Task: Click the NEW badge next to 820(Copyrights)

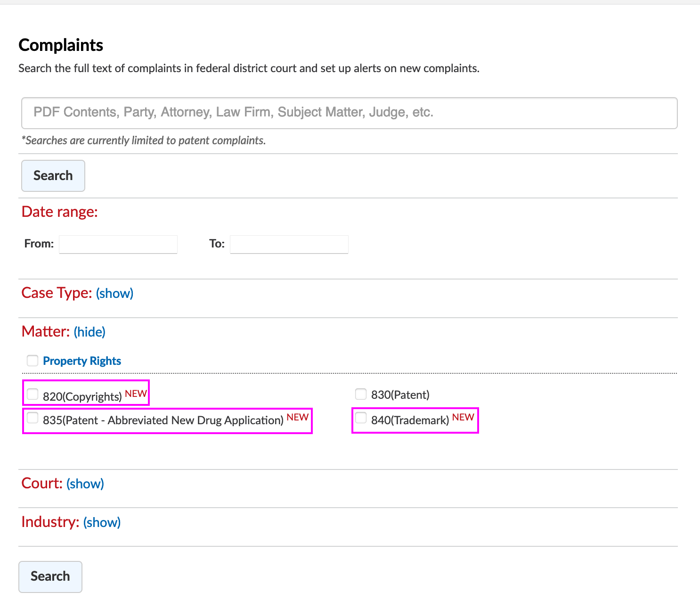Action: coord(136,394)
